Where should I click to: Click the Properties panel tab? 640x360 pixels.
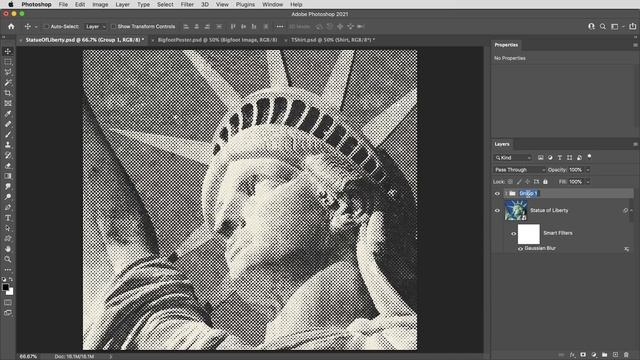click(506, 45)
